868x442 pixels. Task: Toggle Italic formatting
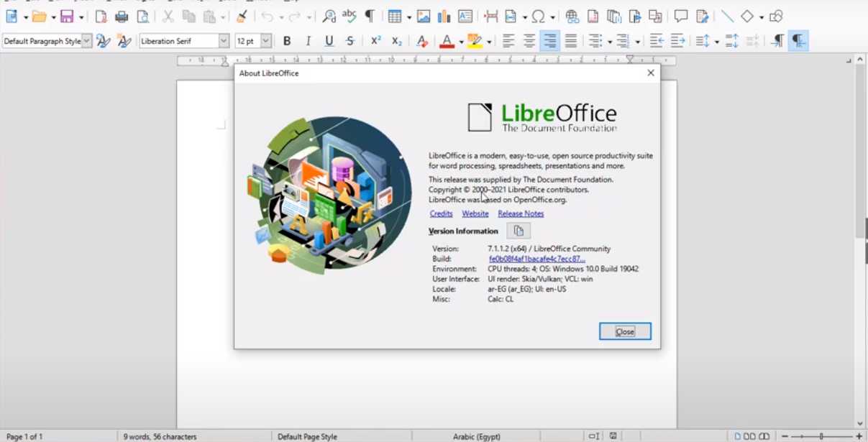(308, 41)
